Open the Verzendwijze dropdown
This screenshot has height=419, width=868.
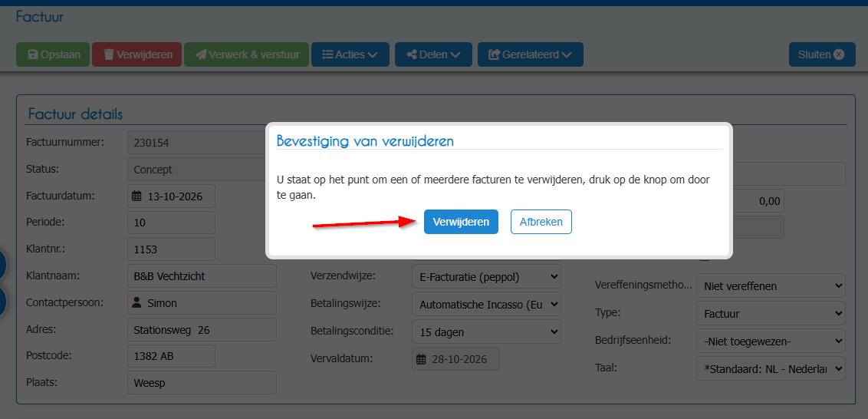(x=487, y=276)
